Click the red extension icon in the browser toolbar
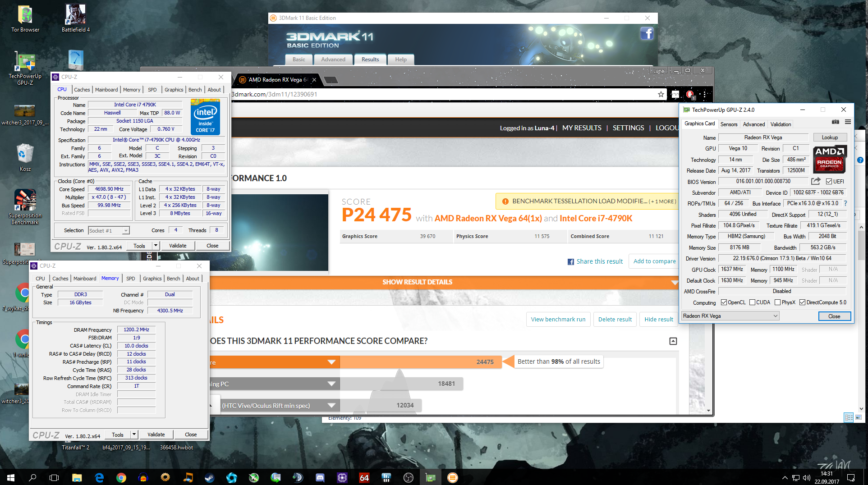Viewport: 868px width, 485px height. 690,94
